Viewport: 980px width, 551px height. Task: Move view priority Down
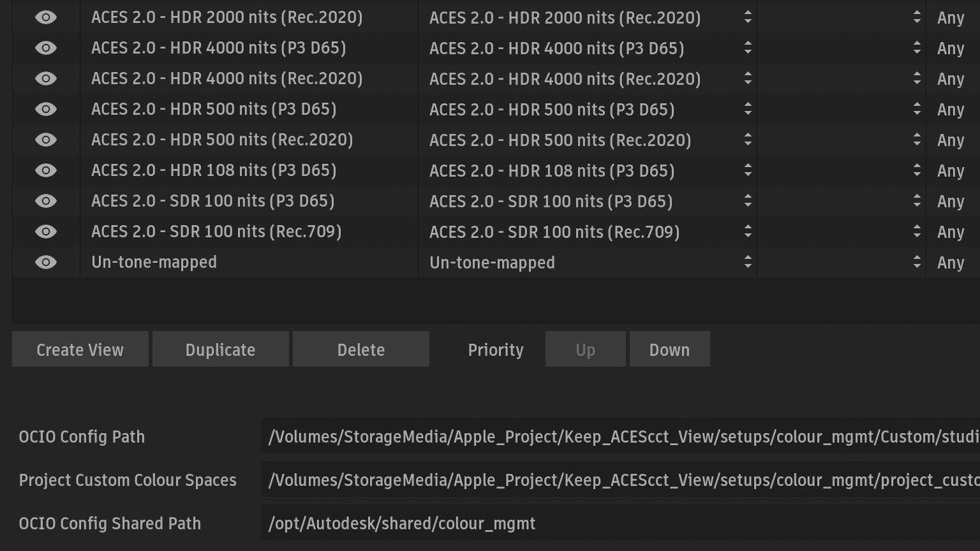tap(669, 349)
